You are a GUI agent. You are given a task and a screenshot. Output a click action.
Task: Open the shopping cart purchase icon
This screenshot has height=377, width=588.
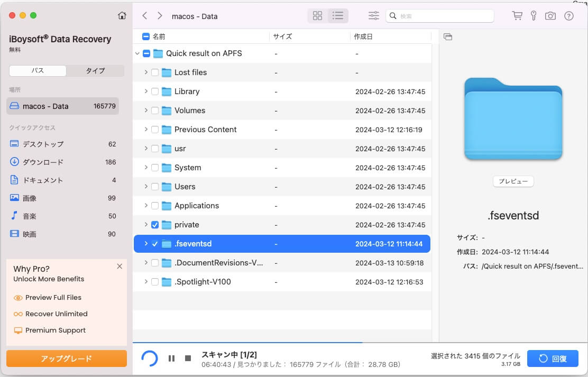(517, 16)
